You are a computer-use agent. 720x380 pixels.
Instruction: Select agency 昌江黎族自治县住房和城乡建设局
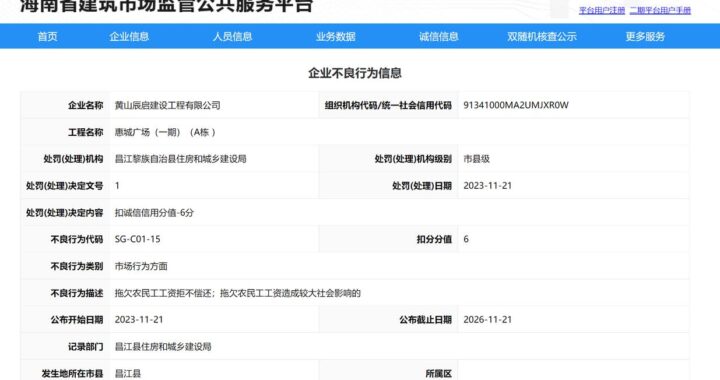180,159
